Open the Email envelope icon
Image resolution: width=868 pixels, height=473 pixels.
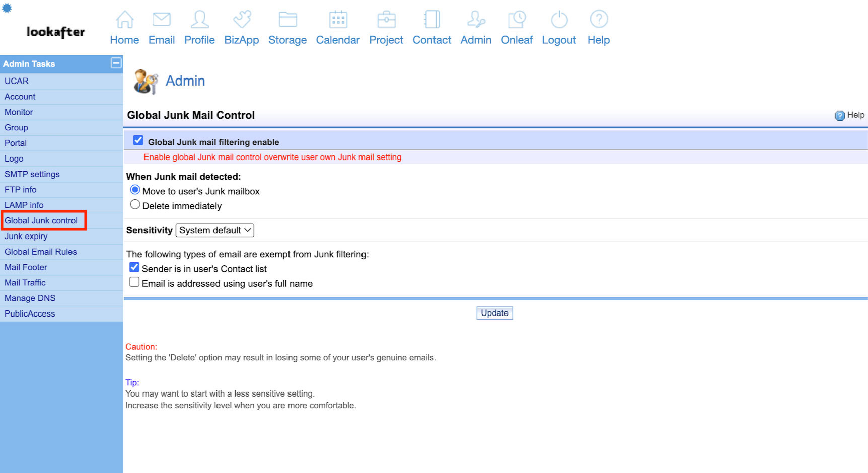pos(161,20)
